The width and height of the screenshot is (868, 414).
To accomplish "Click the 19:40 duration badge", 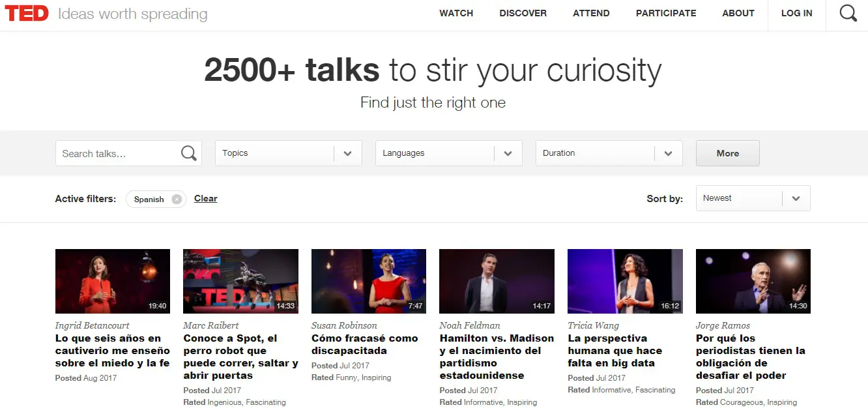I will (x=157, y=306).
